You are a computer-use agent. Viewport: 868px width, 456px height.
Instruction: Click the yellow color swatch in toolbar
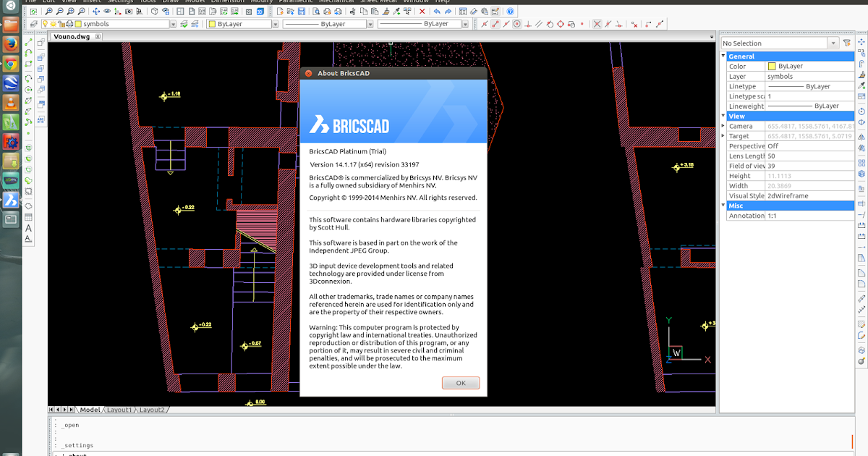coord(211,24)
